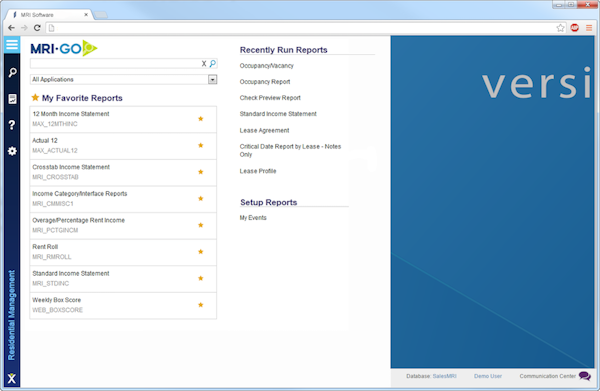The width and height of the screenshot is (600, 391).
Task: Open the Lease Agreement report
Action: point(264,130)
